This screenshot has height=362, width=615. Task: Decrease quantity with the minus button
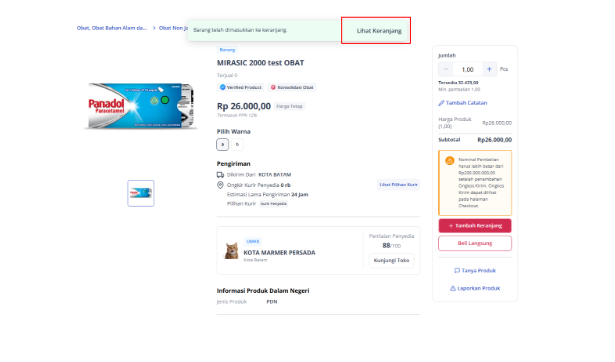(x=446, y=69)
